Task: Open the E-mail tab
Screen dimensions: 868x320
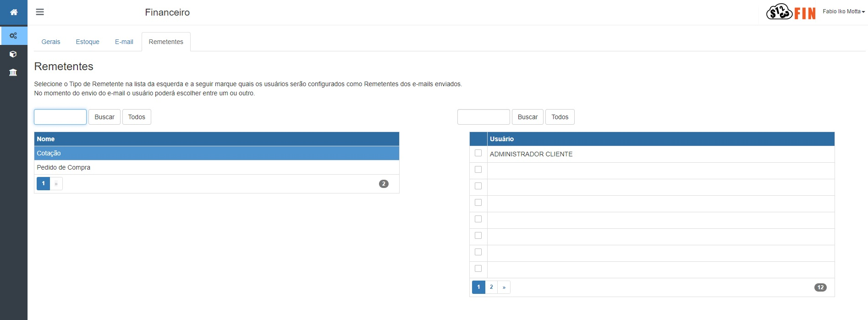Action: [124, 42]
